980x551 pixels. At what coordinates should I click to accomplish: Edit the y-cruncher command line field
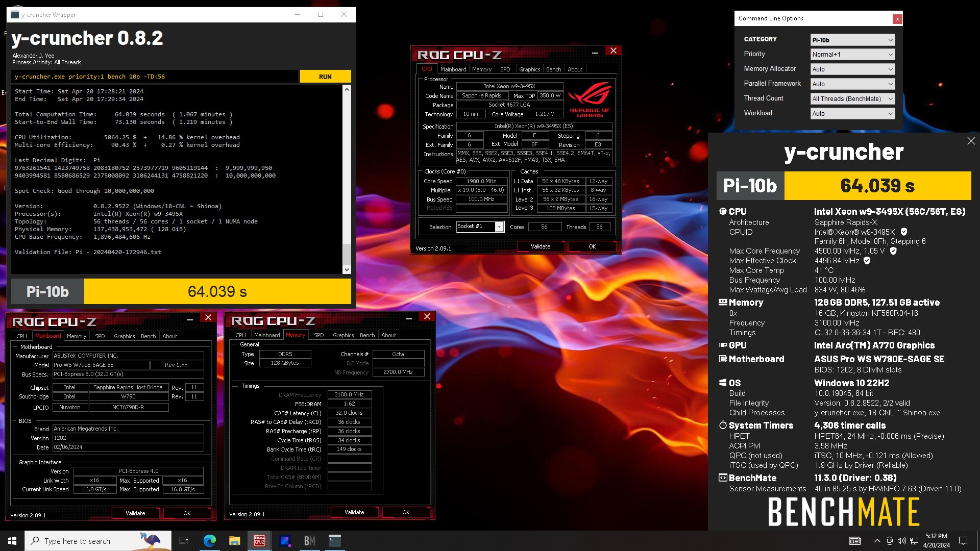[155, 77]
